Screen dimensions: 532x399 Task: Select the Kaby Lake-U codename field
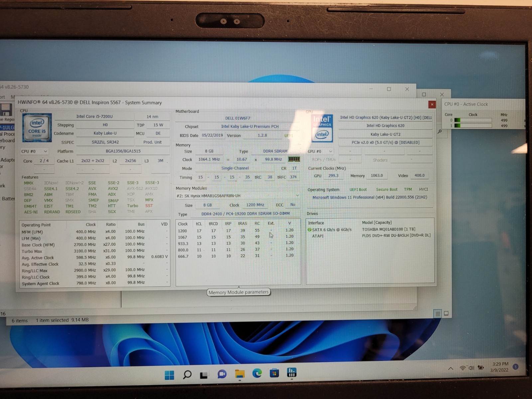point(105,133)
